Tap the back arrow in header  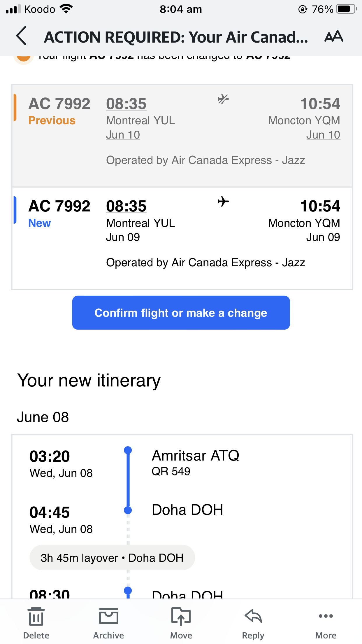(x=22, y=36)
